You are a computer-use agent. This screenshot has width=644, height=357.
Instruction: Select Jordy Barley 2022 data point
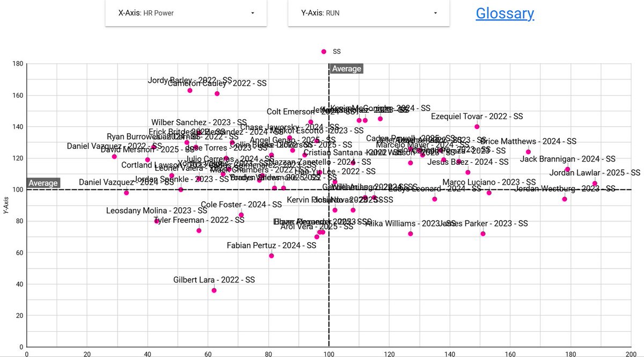click(x=190, y=91)
